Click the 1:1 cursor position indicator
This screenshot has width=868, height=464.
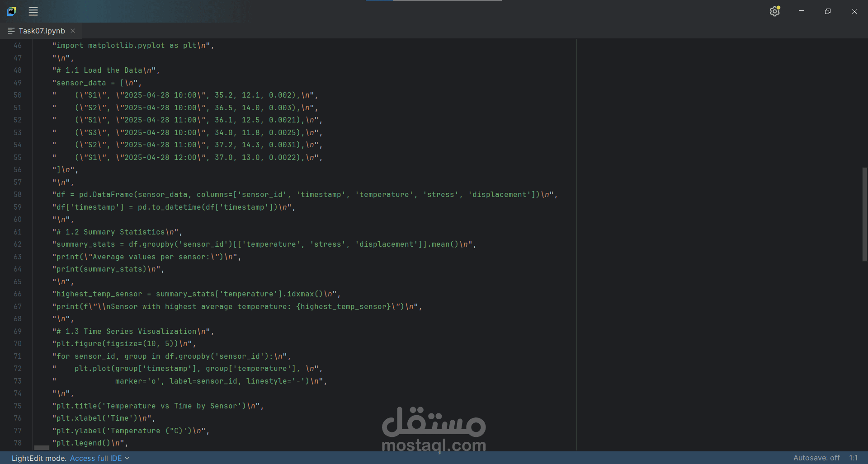[x=853, y=458]
